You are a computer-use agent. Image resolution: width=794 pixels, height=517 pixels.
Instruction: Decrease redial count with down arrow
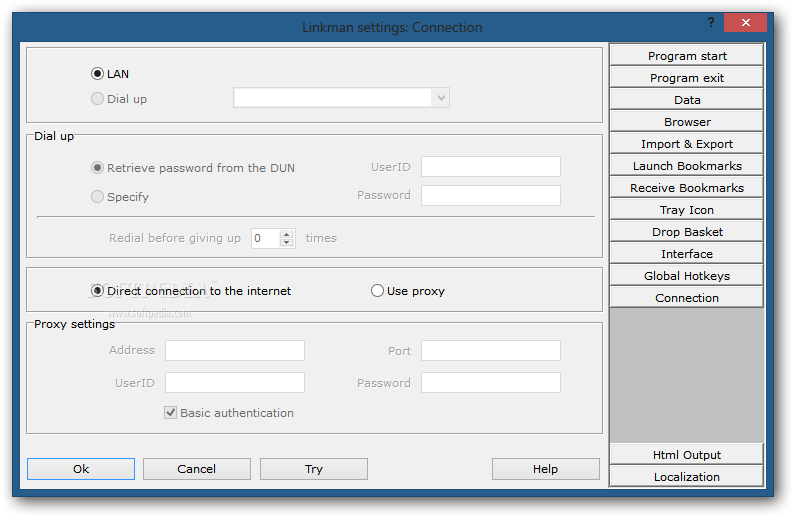tap(287, 243)
